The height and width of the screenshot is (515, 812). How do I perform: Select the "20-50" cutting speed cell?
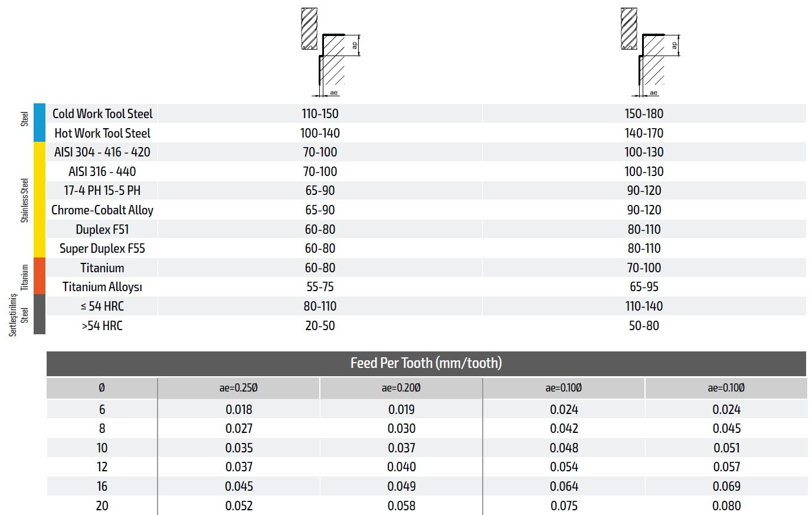click(320, 325)
